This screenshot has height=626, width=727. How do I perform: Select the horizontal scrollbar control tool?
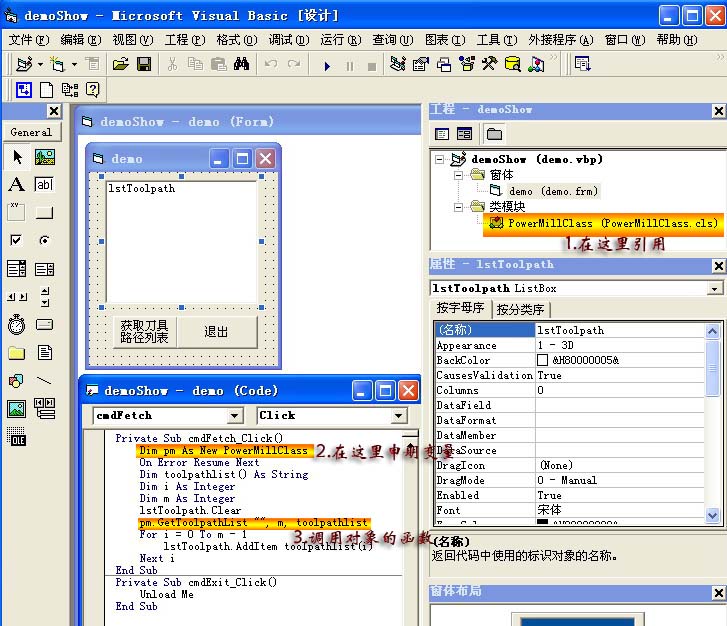click(17, 297)
